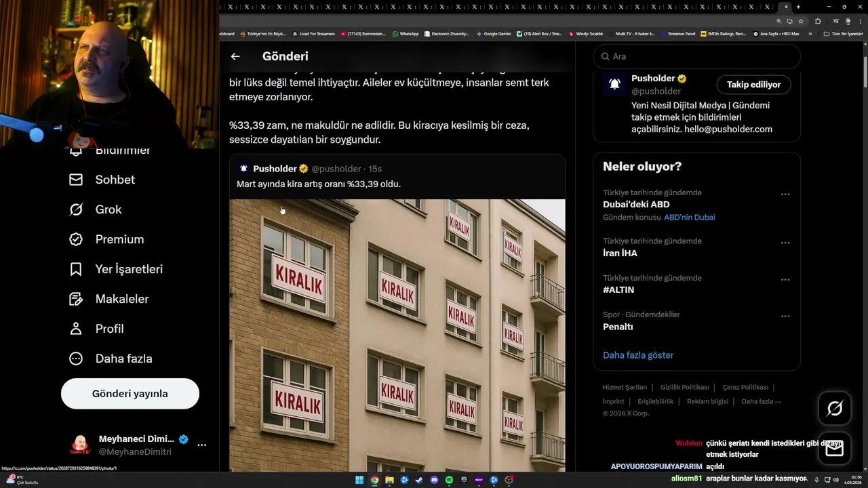The height and width of the screenshot is (488, 868).
Task: Open the Streamer Panel bookmark
Action: pyautogui.click(x=677, y=33)
